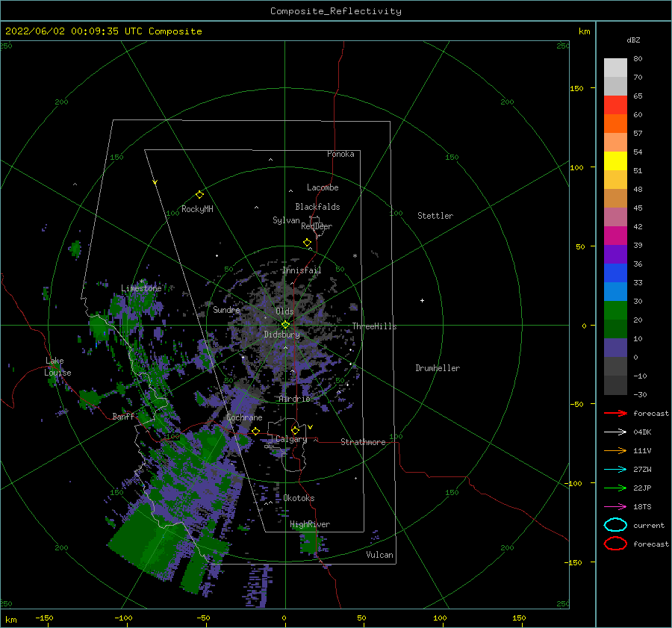This screenshot has width=672, height=628.
Task: Click the red forecast arrow in legend
Action: (615, 413)
